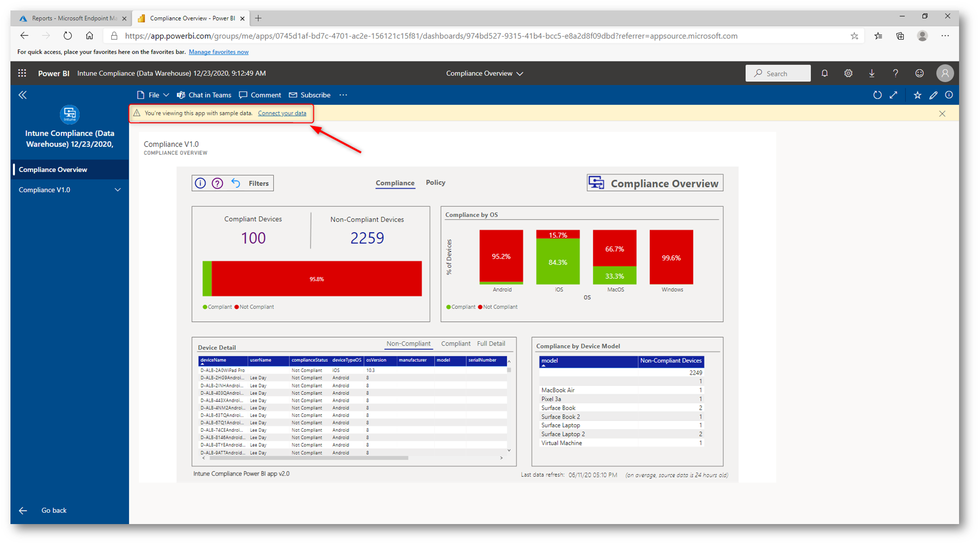
Task: Go to browser home page icon
Action: tap(89, 36)
